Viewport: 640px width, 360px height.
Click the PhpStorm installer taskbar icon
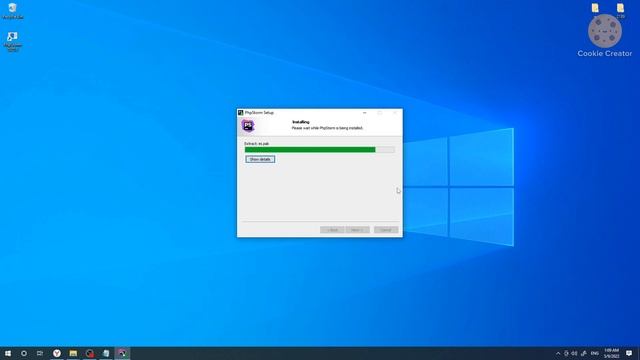coord(122,353)
